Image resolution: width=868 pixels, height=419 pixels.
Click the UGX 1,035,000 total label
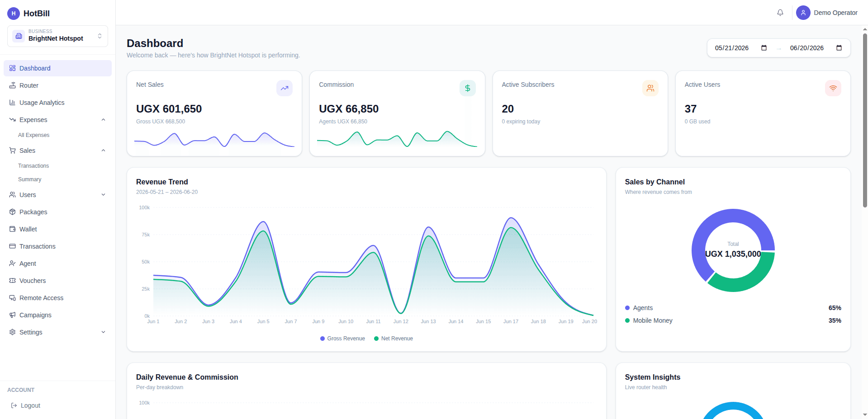pos(733,254)
